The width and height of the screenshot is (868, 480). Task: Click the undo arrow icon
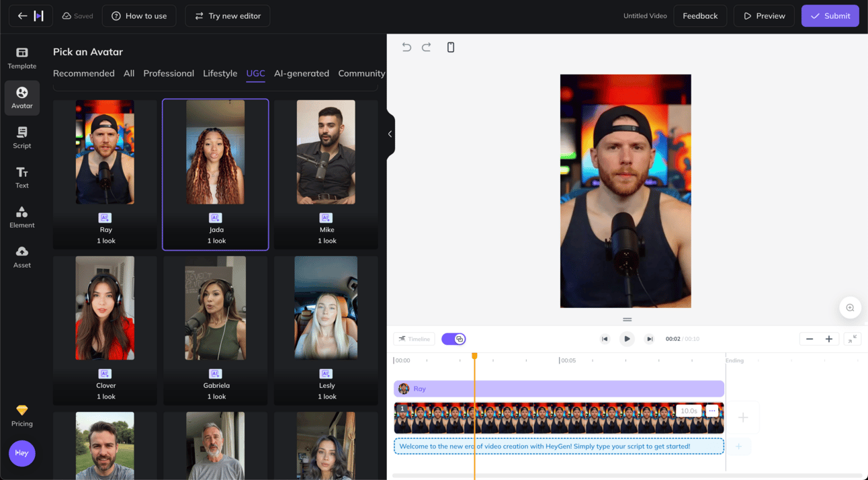pyautogui.click(x=406, y=47)
